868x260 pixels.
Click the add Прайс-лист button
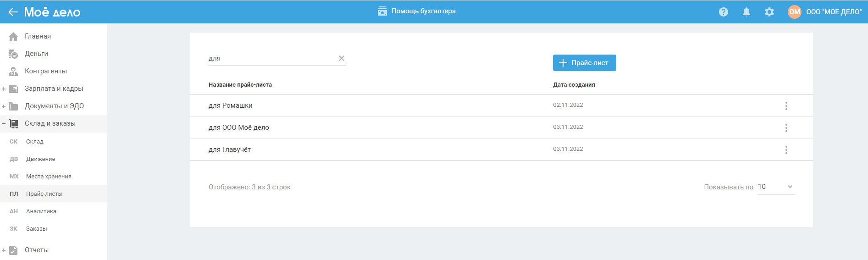pos(584,63)
